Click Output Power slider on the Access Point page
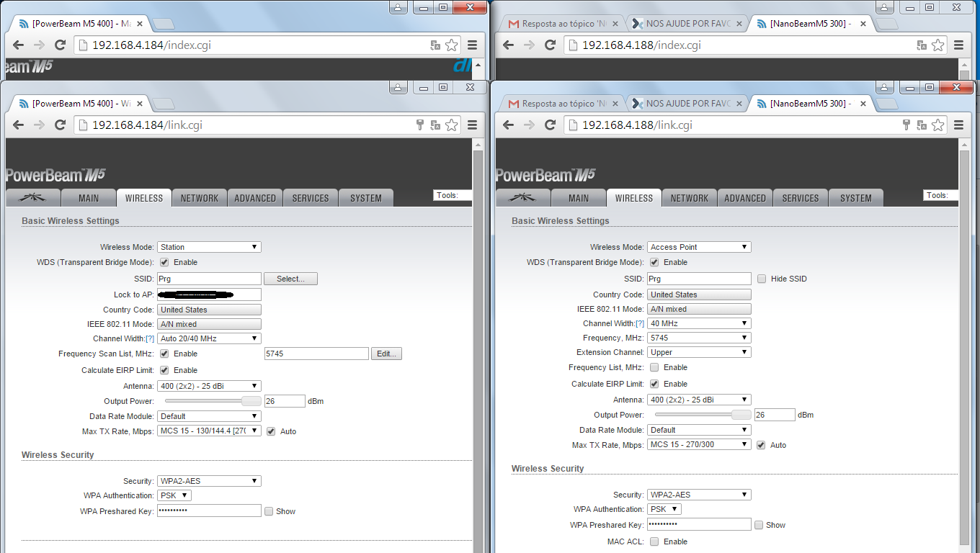The image size is (980, 553). click(703, 415)
